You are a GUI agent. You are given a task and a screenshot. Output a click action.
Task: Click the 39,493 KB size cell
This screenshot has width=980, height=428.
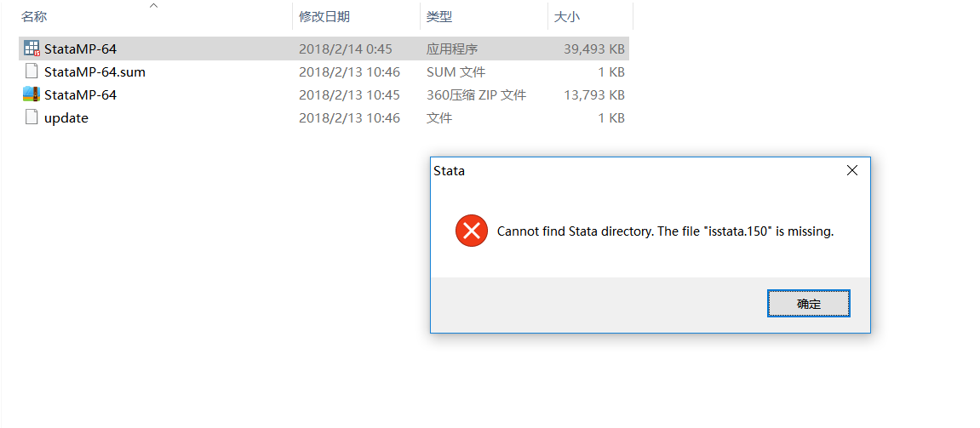593,49
